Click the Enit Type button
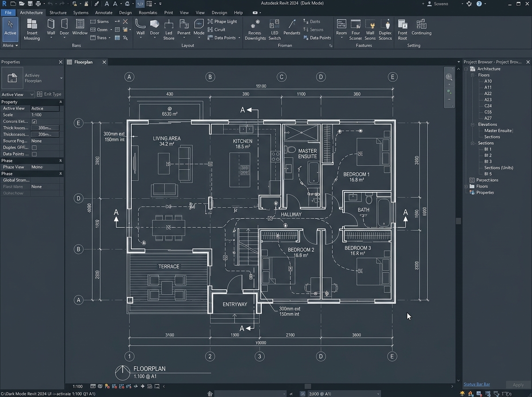This screenshot has height=397, width=532. click(x=49, y=94)
